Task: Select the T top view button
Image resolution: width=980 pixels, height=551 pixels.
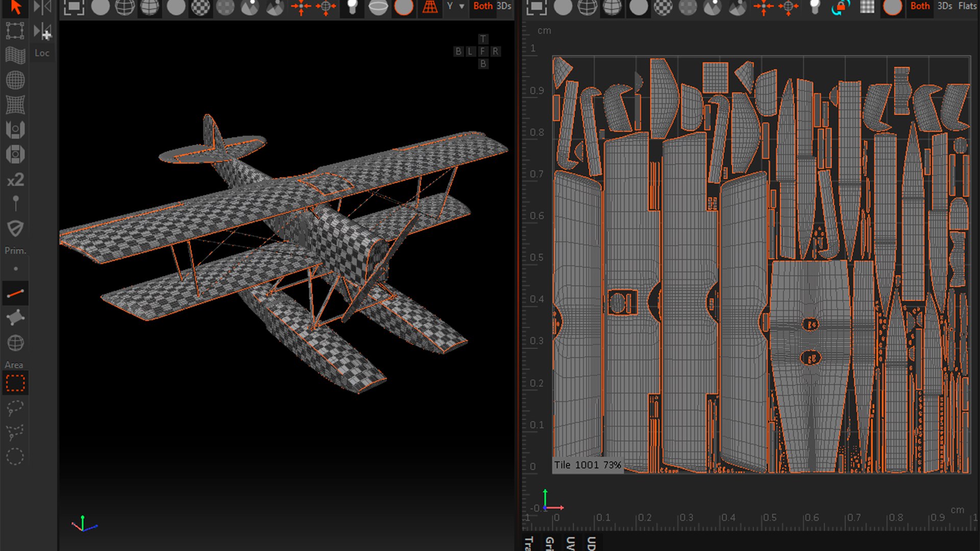Action: (x=483, y=39)
